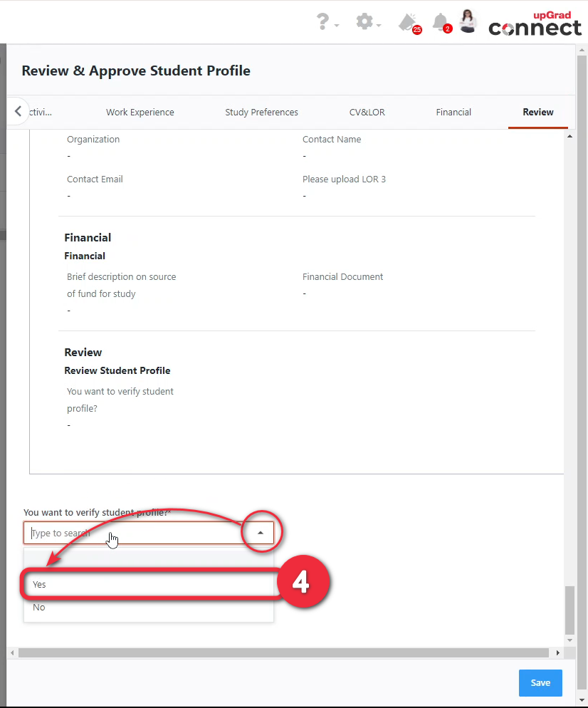Viewport: 588px width, 708px height.
Task: Select the Review tab
Action: [x=537, y=113]
